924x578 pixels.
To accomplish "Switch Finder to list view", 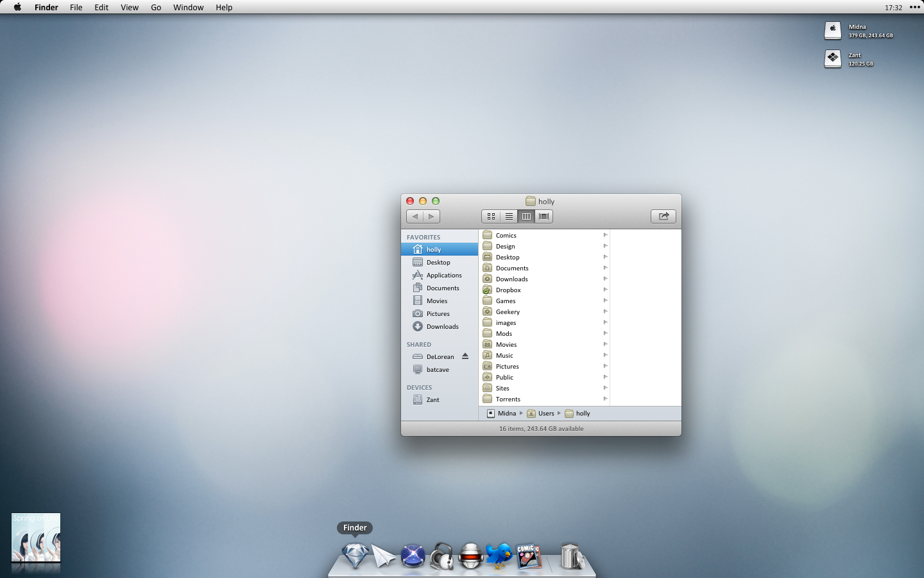I will [509, 216].
